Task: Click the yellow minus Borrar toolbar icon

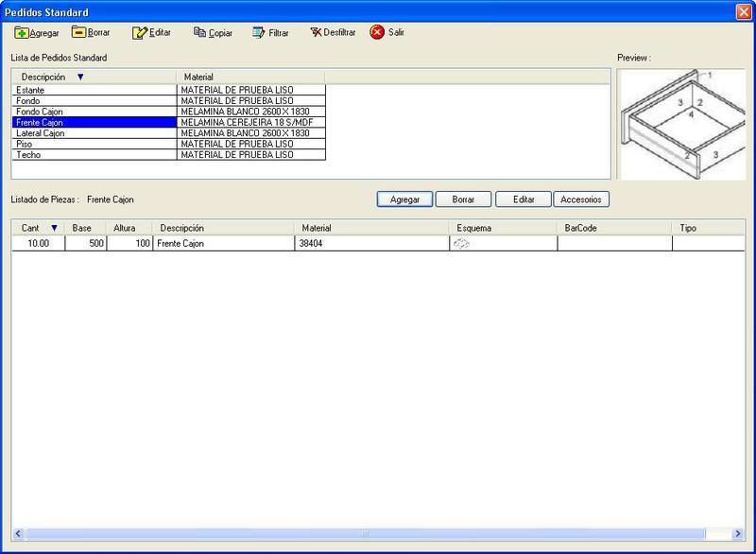Action: 78,32
